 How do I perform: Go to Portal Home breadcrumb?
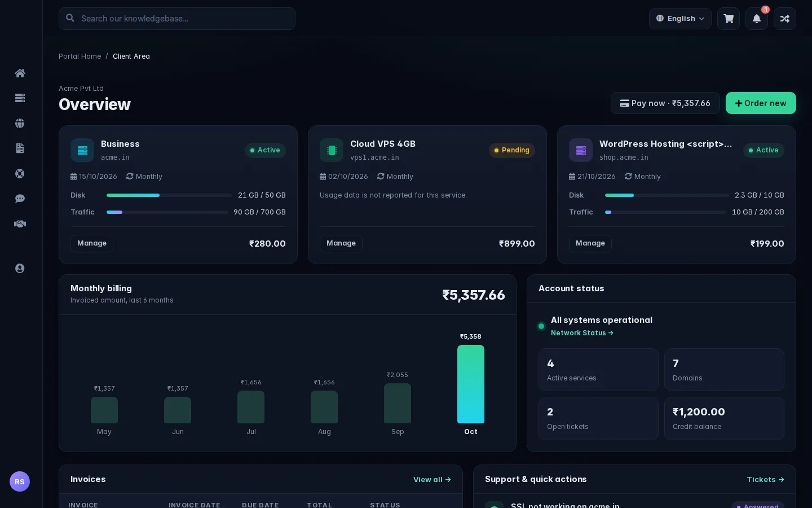[80, 56]
